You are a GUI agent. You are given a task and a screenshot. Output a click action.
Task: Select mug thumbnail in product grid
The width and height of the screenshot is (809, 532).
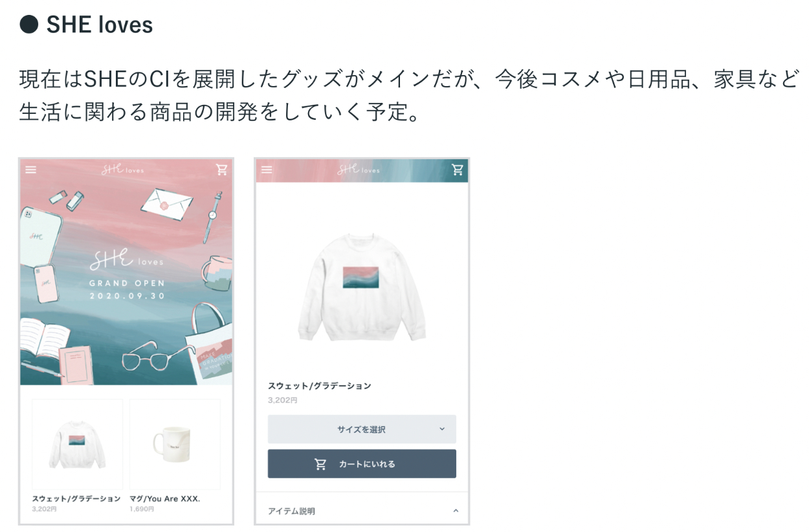pyautogui.click(x=175, y=445)
